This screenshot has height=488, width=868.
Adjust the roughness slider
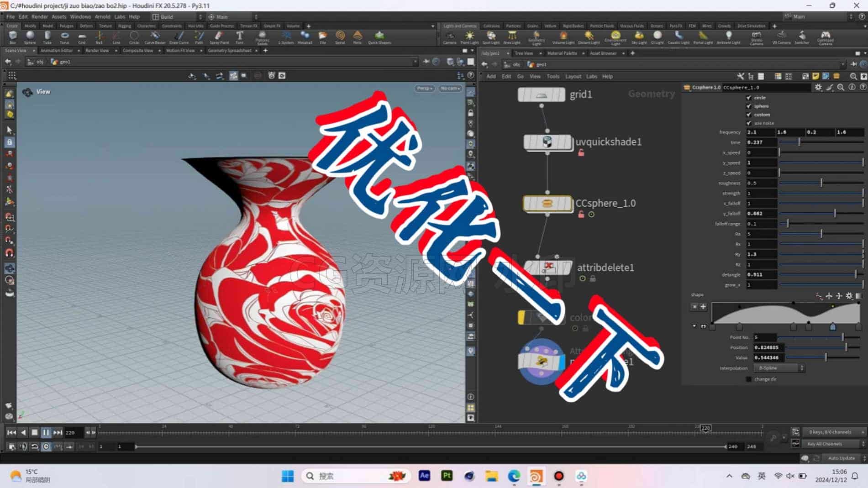(x=821, y=183)
